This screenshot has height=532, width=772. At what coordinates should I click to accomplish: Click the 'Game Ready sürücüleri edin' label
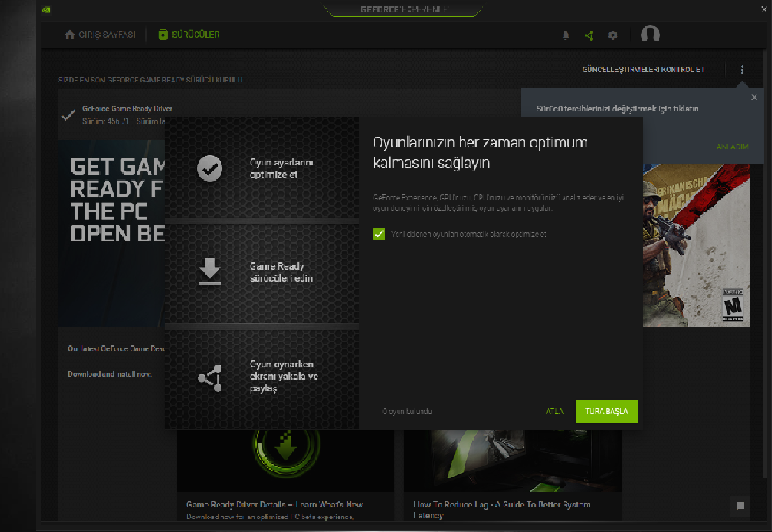coord(281,272)
